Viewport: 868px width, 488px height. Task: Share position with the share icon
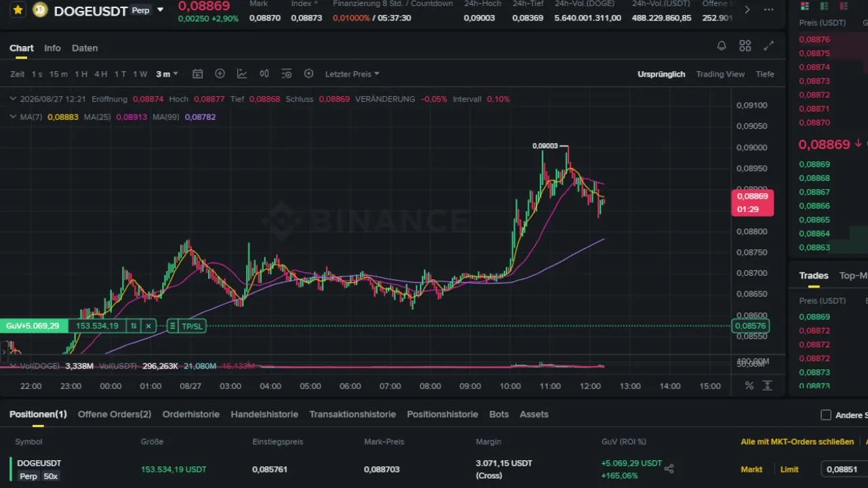point(669,469)
